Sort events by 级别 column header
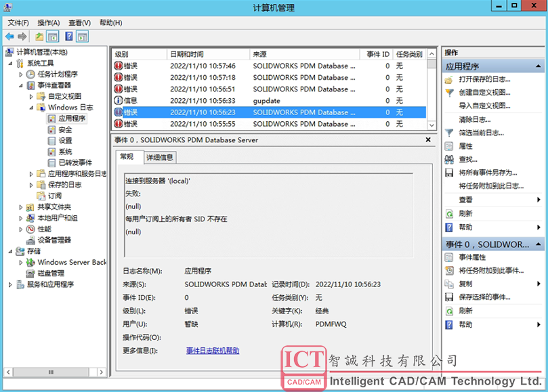This screenshot has height=392, width=548. [x=139, y=54]
